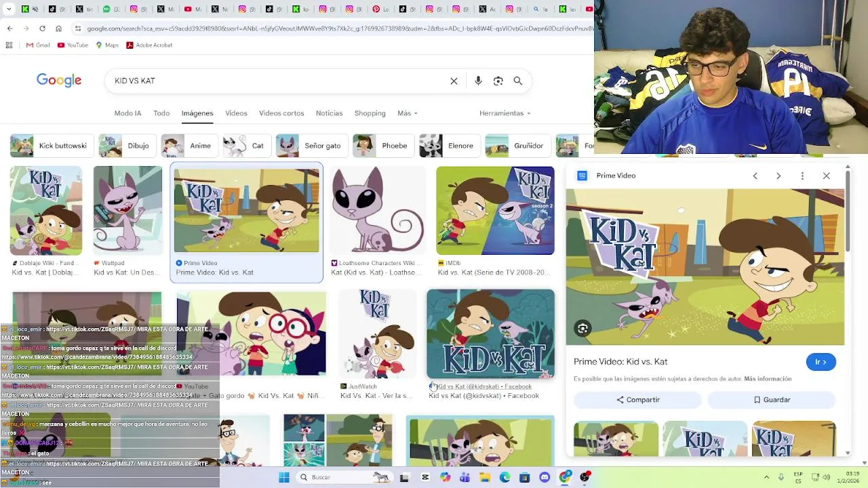Viewport: 868px width, 488px height.
Task: Open the three-dot options in the preview panel
Action: click(802, 176)
